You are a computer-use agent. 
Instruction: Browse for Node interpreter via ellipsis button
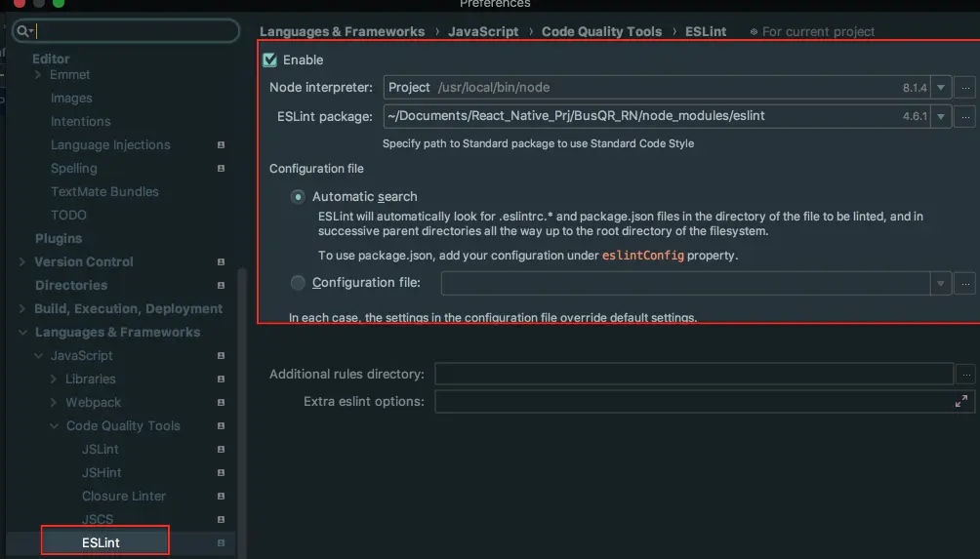(x=965, y=88)
